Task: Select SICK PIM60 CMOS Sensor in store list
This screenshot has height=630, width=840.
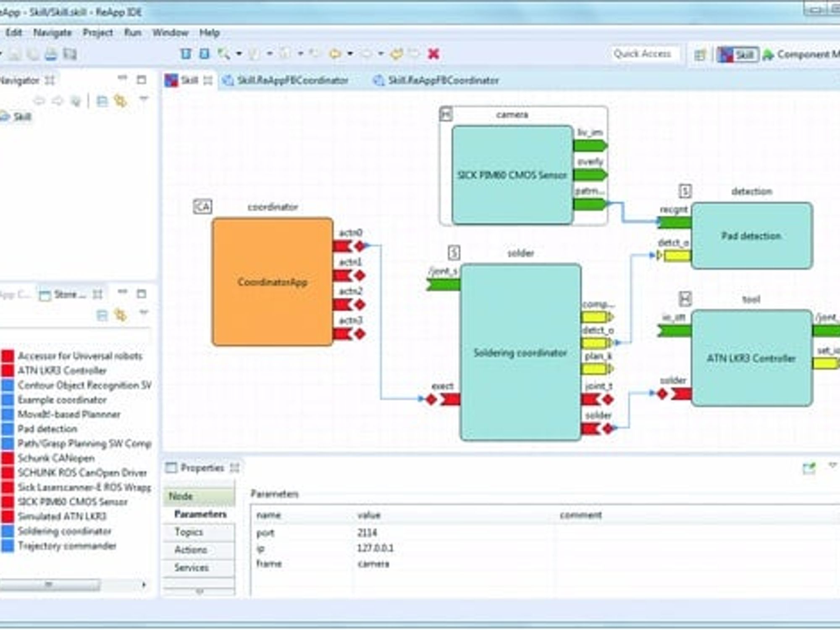Action: (x=65, y=502)
